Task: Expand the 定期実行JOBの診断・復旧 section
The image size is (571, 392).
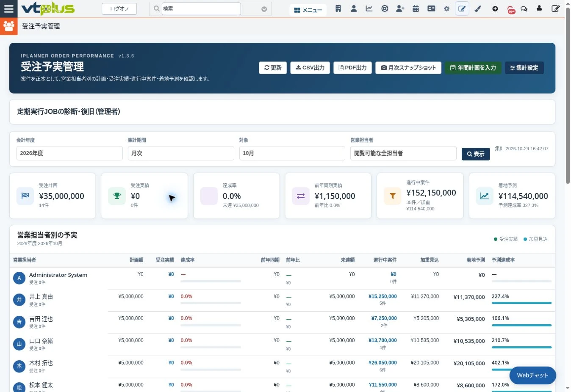Action: (282, 112)
